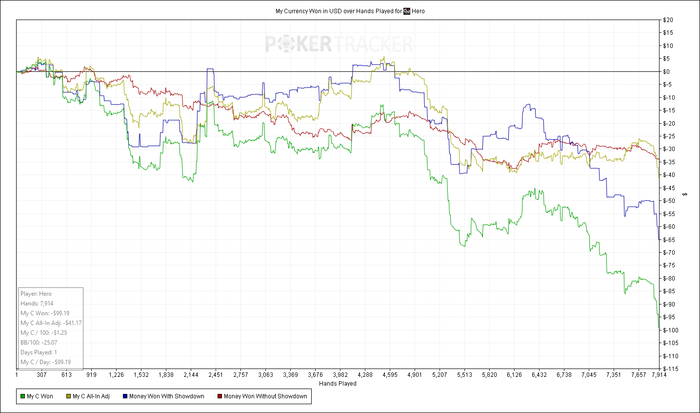Click the PokerTracker watermark logo
This screenshot has width=700, height=413.
coord(339,44)
